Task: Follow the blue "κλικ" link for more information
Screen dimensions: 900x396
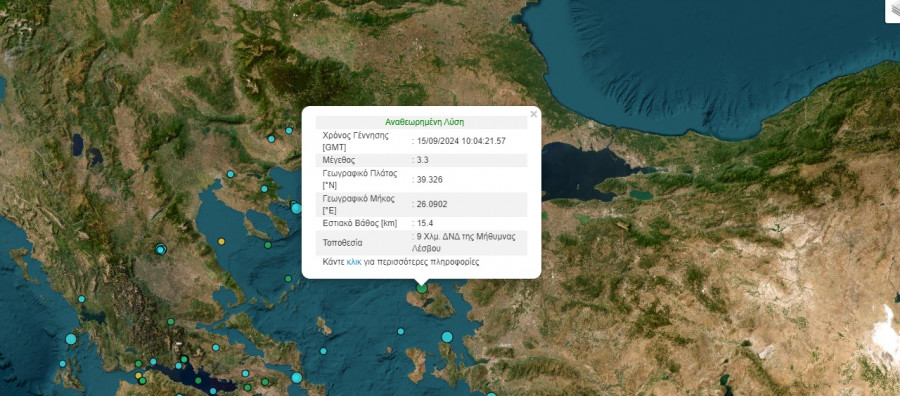Action: pos(354,262)
